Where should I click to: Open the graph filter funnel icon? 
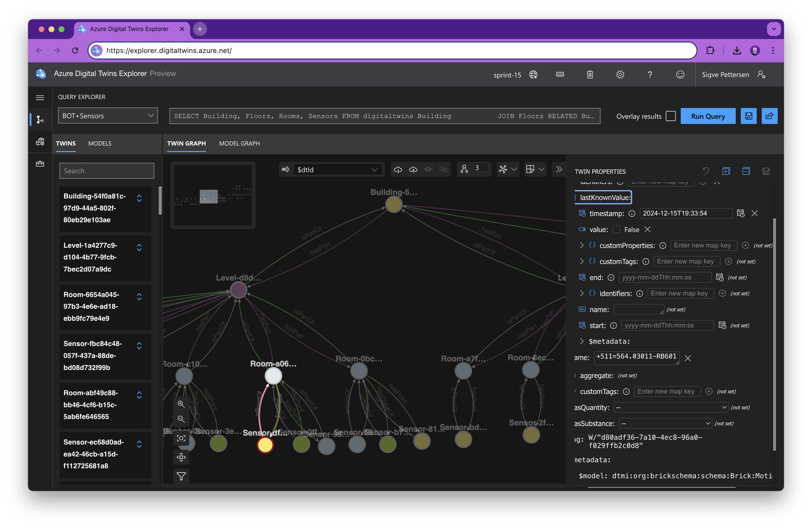[x=181, y=476]
